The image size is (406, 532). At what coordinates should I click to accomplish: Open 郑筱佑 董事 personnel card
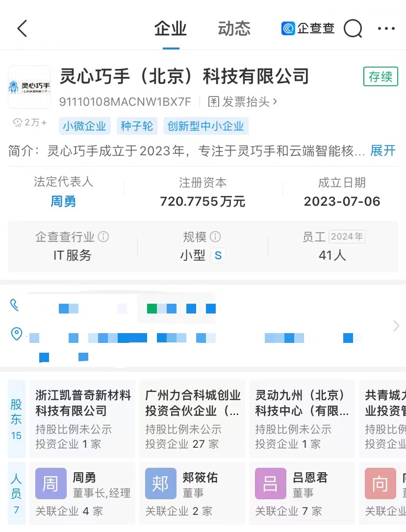(192, 494)
